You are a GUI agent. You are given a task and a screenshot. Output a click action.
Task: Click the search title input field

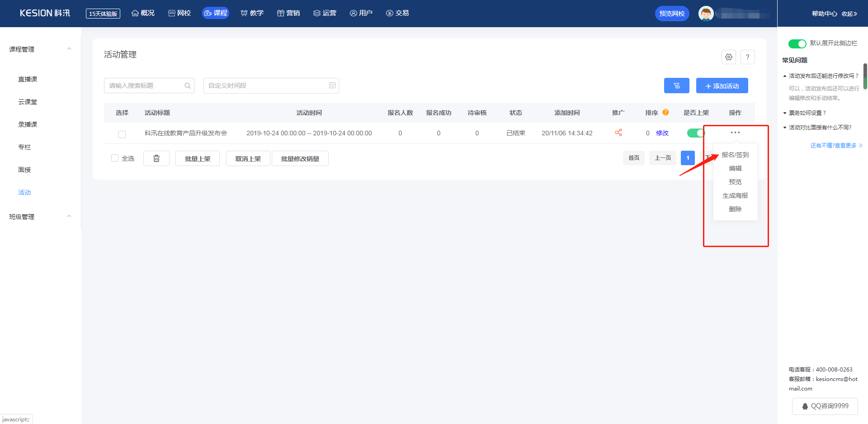pyautogui.click(x=145, y=86)
